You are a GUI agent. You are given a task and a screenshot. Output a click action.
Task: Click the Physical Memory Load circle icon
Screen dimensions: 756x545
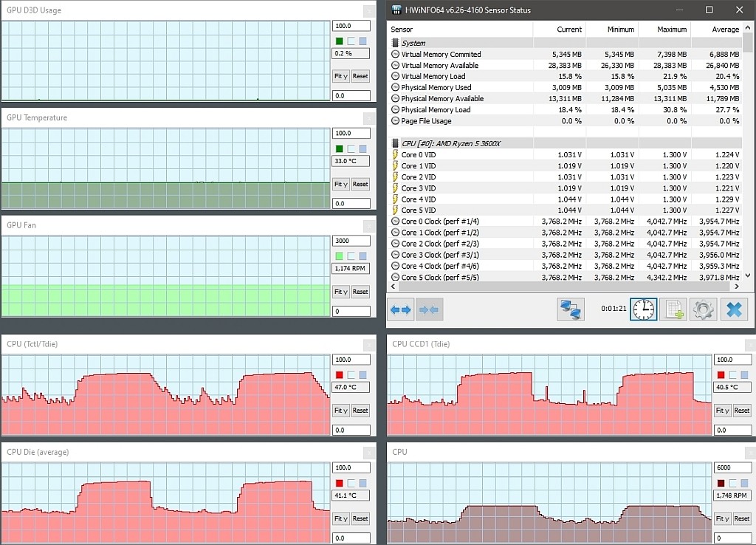pos(396,109)
